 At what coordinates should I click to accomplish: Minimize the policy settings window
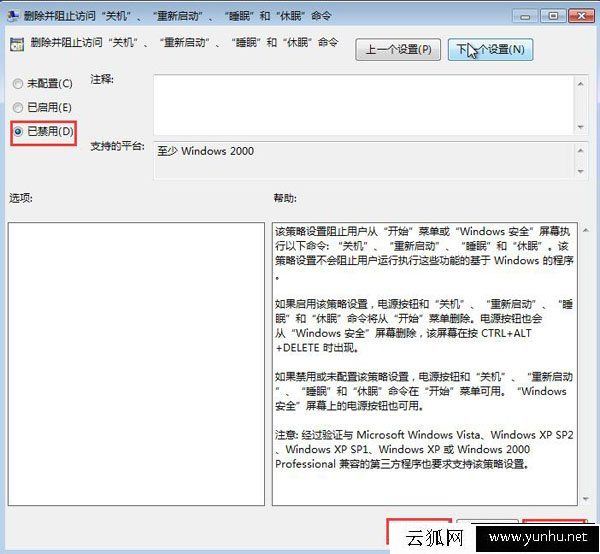pyautogui.click(x=525, y=16)
